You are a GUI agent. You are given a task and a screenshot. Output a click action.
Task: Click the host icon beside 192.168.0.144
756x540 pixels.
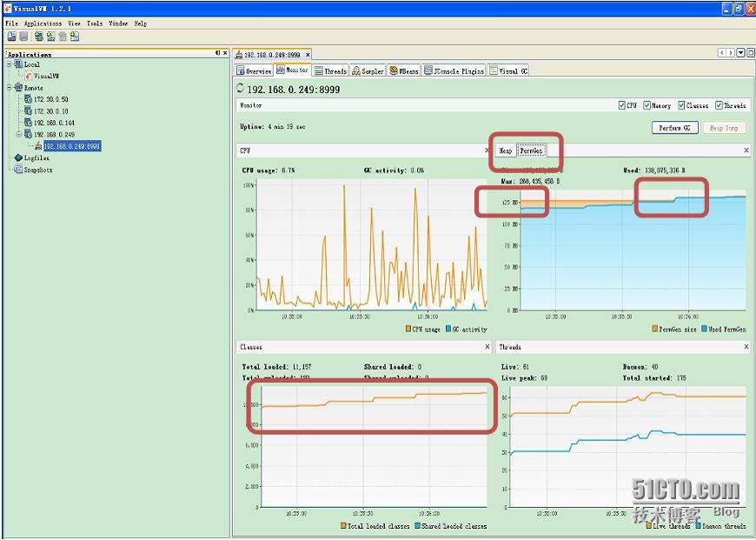(28, 123)
